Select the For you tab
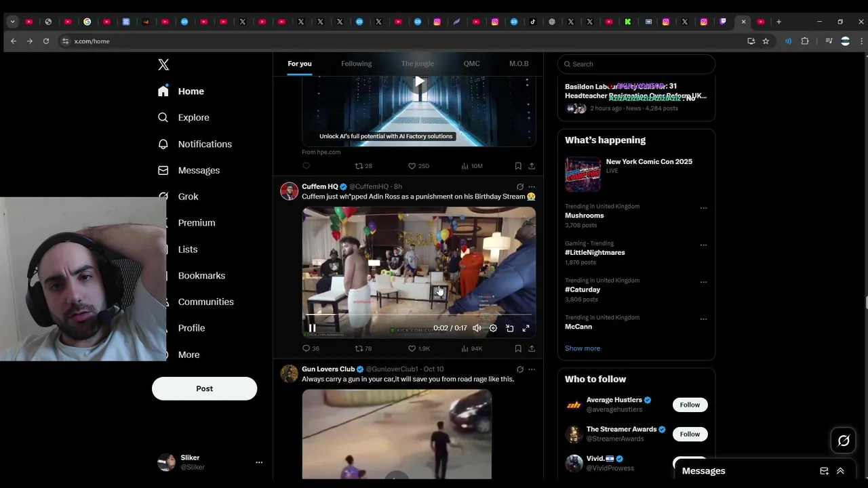This screenshot has width=868, height=488. 299,64
